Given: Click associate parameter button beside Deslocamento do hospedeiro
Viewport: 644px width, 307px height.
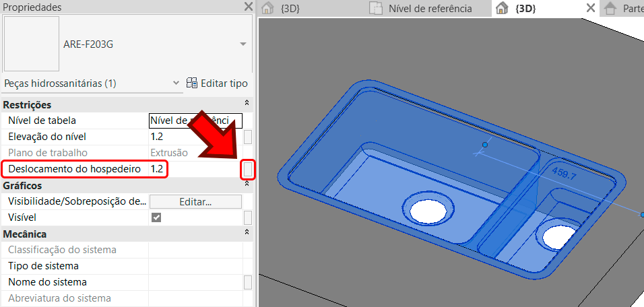Looking at the screenshot, I should [x=248, y=169].
